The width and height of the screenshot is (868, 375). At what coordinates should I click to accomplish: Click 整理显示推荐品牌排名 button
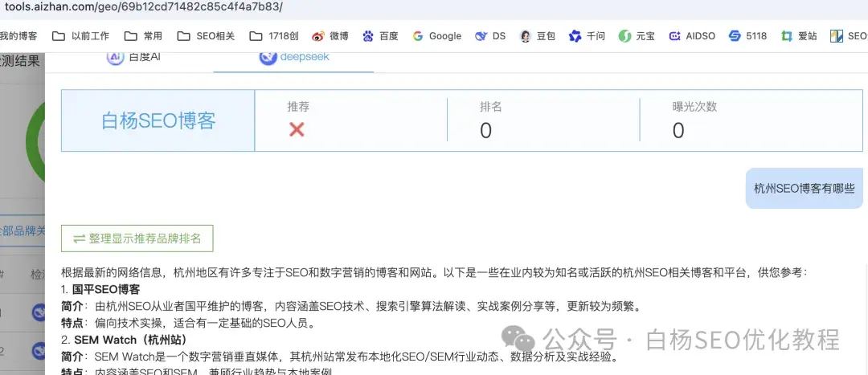point(137,239)
